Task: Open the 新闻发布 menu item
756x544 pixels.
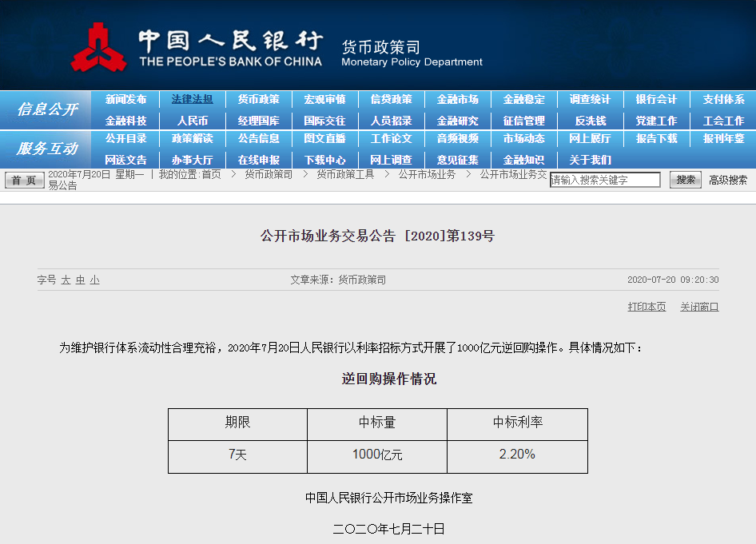Action: click(x=126, y=100)
